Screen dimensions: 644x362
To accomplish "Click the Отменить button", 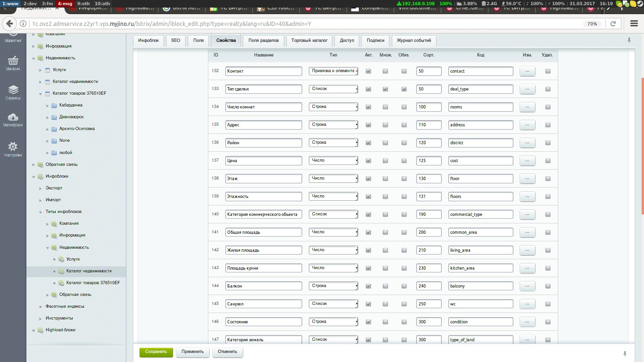I will tap(227, 352).
